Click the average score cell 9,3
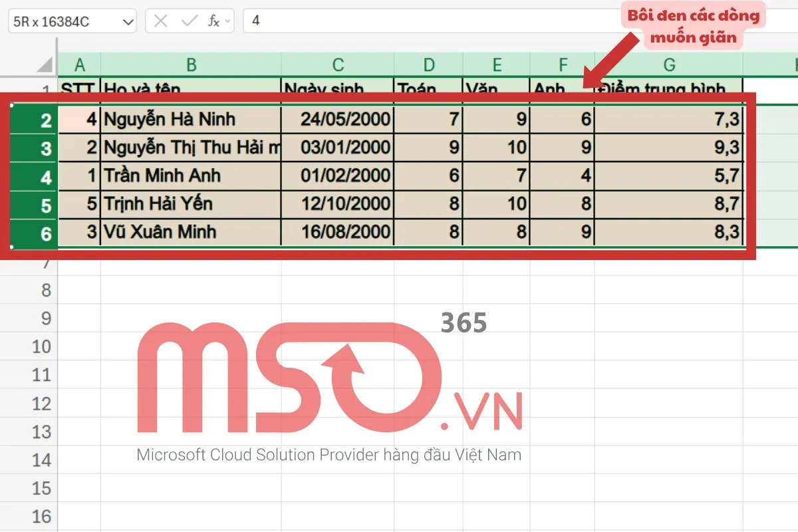Viewport: 798px width, 532px height. [x=669, y=148]
